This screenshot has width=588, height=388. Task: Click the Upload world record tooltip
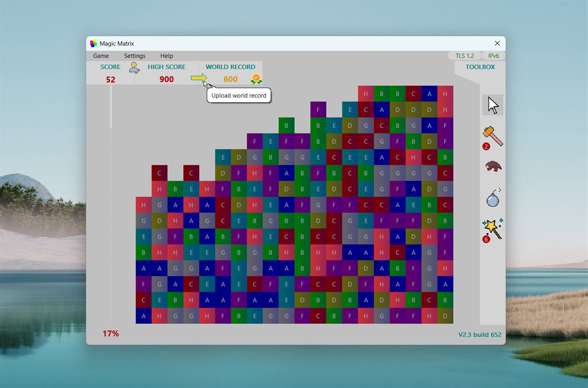(x=239, y=95)
